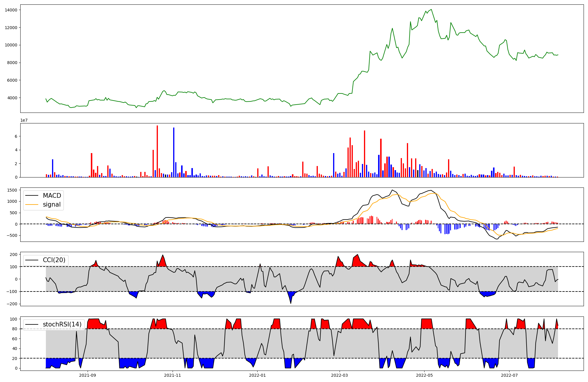This screenshot has height=382, width=588.
Task: Click the 80 tick on stochRSI axis
Action: [15, 329]
